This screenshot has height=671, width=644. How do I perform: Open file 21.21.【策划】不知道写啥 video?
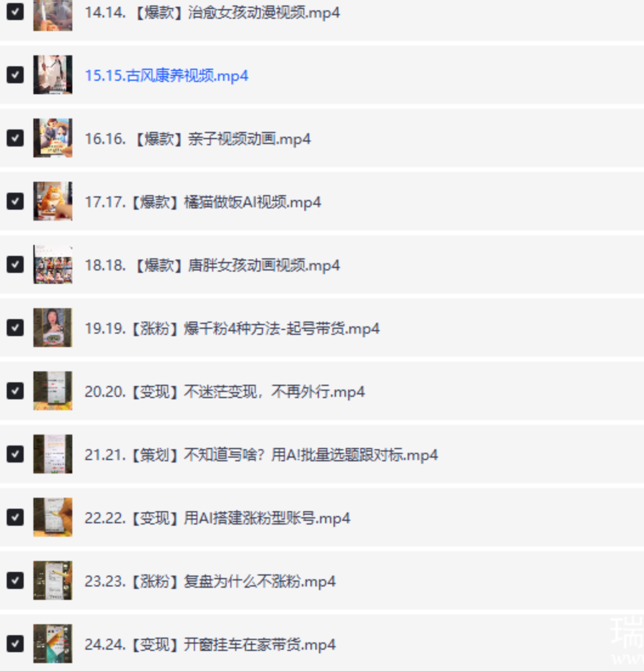(x=261, y=455)
